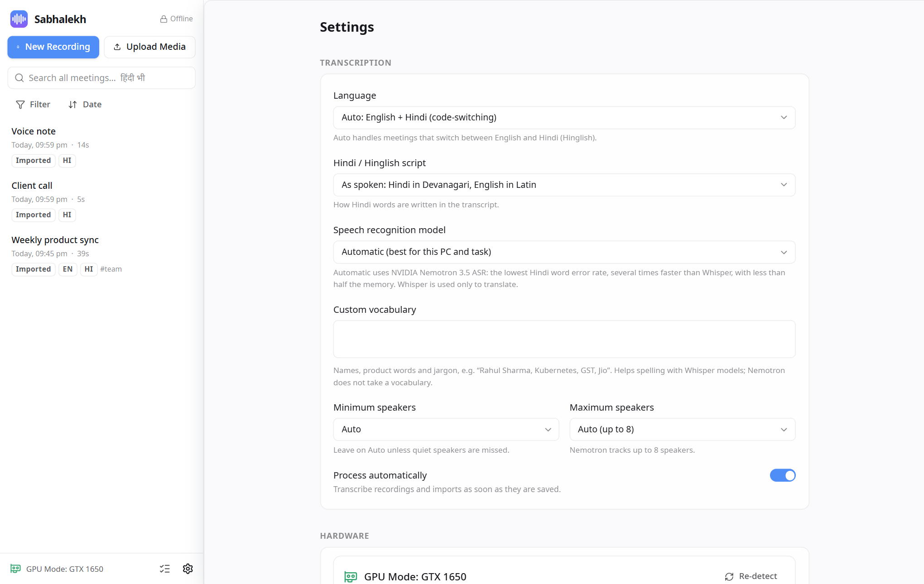The width and height of the screenshot is (924, 584).
Task: Click the Offline status label
Action: 182,19
